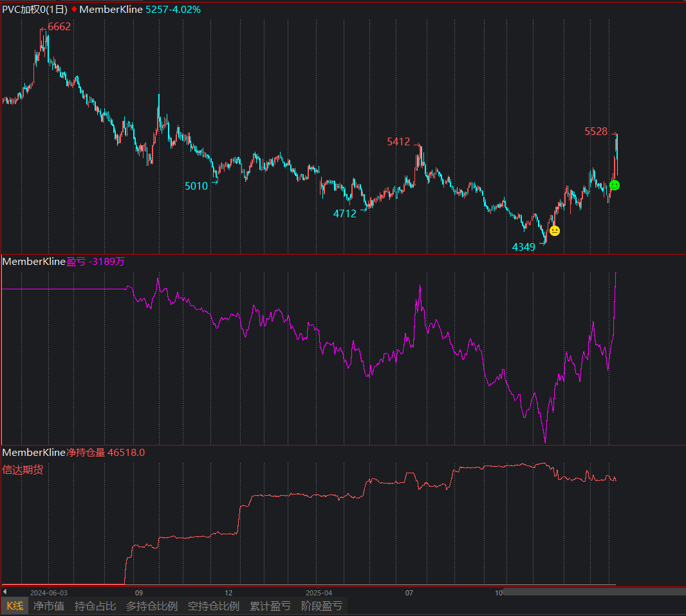
Task: Select the 持仓占比 tab
Action: (95, 606)
